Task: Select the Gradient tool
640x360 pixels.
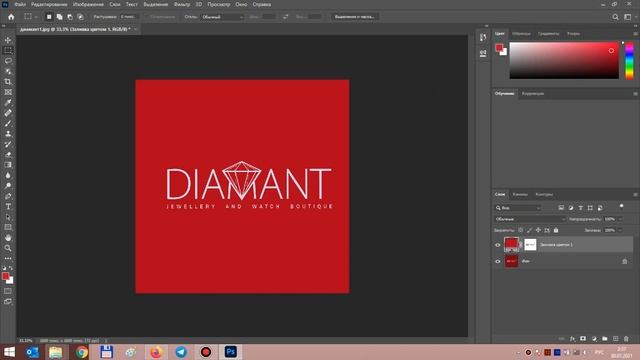Action: click(x=8, y=165)
